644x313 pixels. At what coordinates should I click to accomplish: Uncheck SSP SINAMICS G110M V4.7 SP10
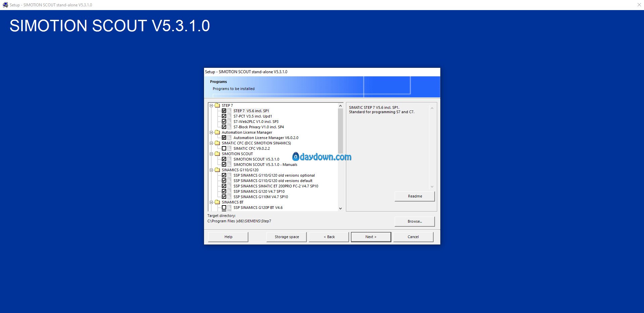[224, 197]
